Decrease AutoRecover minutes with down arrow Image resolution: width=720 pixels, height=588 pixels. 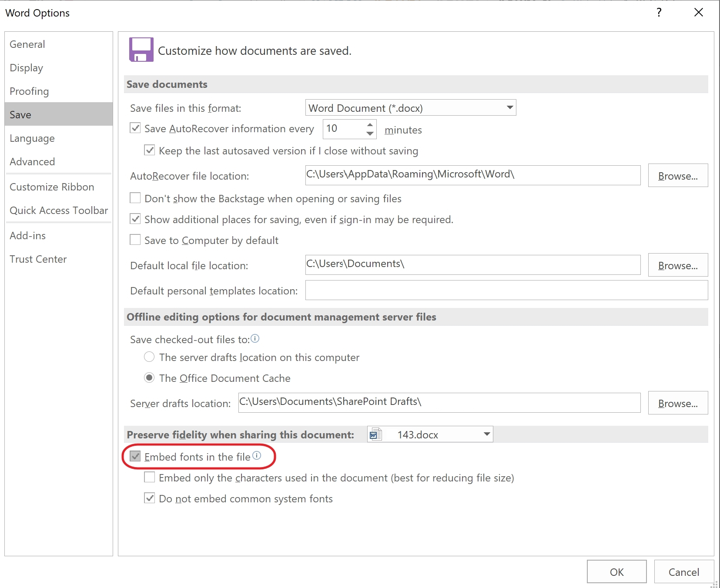click(370, 133)
